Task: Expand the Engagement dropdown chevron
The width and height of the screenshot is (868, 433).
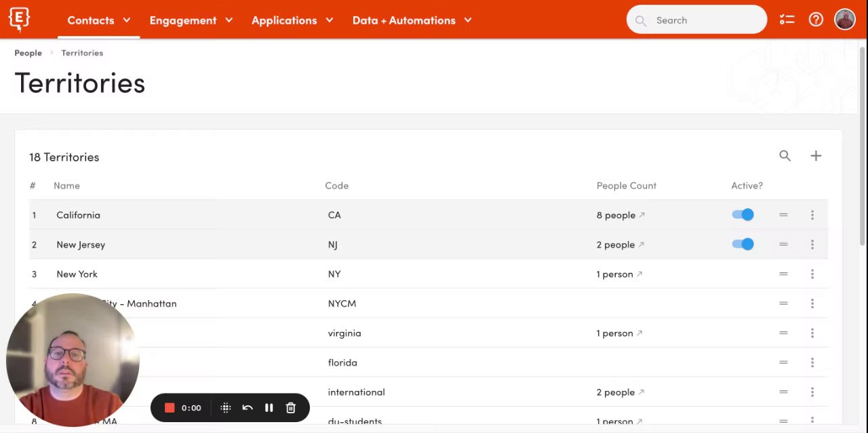Action: coord(229,20)
